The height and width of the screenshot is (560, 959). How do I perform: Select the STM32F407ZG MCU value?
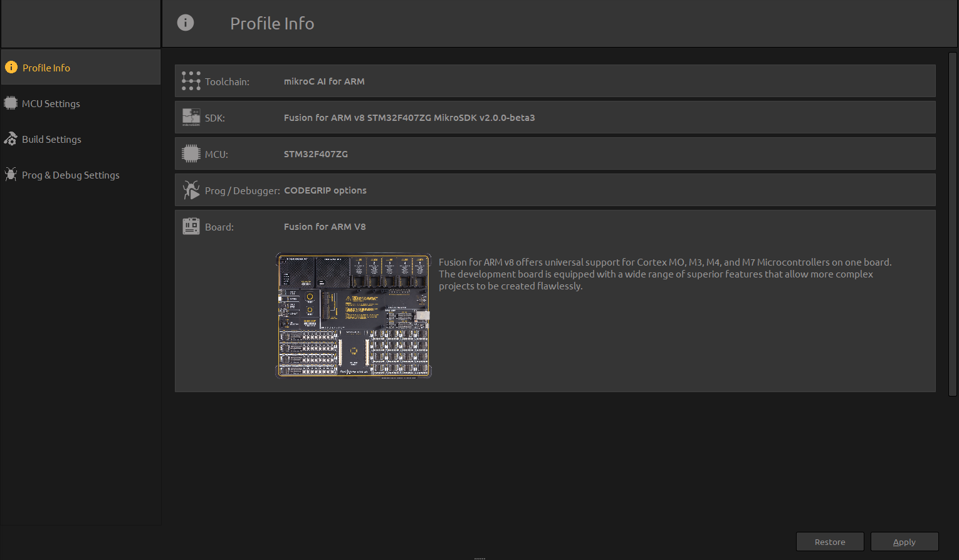click(316, 154)
